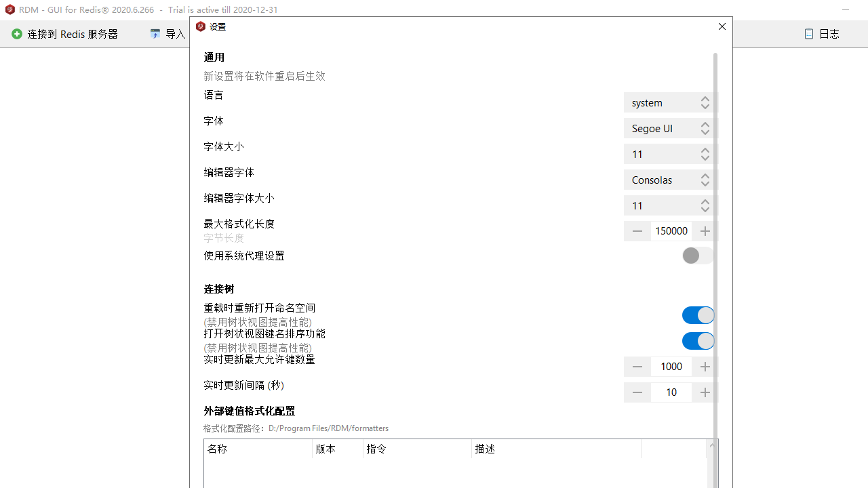Click the RDM logo in the title bar
This screenshot has width=868, height=488.
(9, 9)
